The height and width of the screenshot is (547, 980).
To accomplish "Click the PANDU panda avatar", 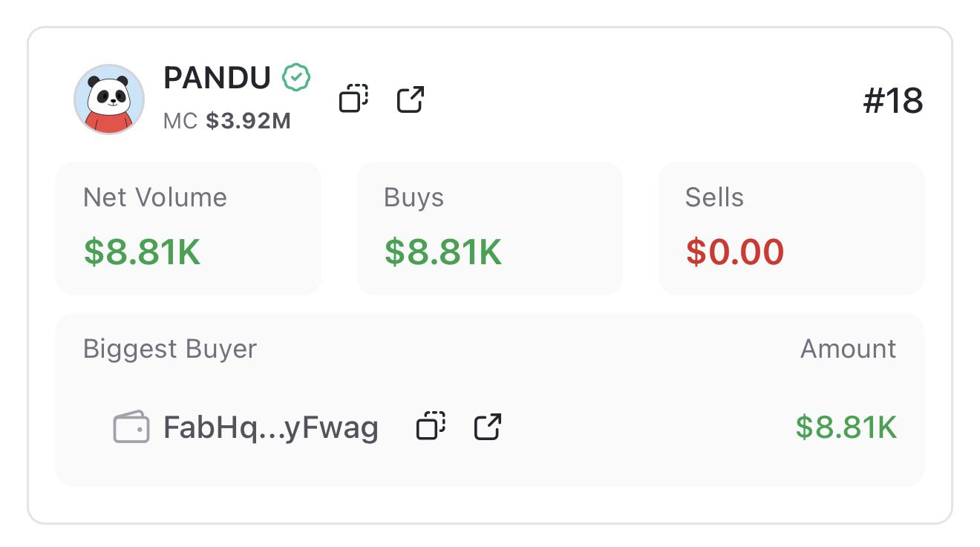I will [x=109, y=99].
